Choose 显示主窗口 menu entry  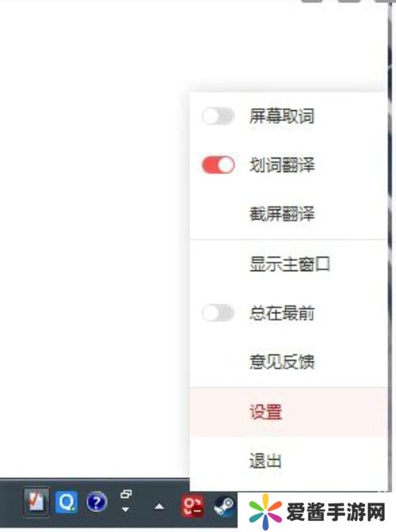click(x=288, y=264)
